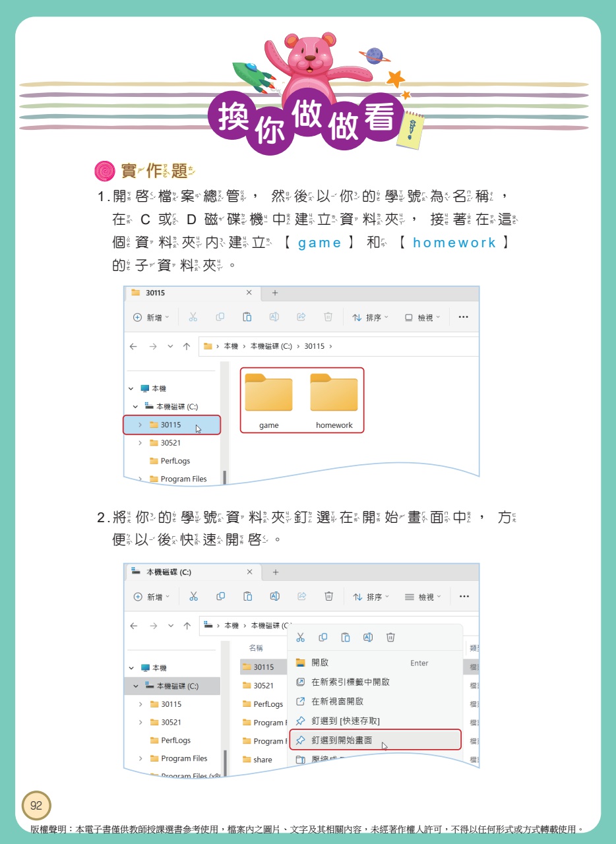Click the Copy icon in the context menu
This screenshot has width=616, height=844.
(323, 637)
